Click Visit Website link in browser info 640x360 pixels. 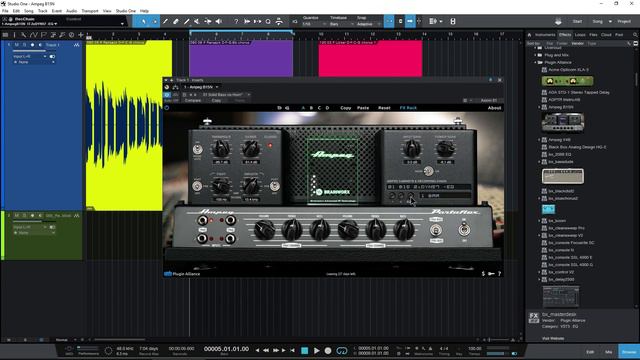tap(553, 338)
